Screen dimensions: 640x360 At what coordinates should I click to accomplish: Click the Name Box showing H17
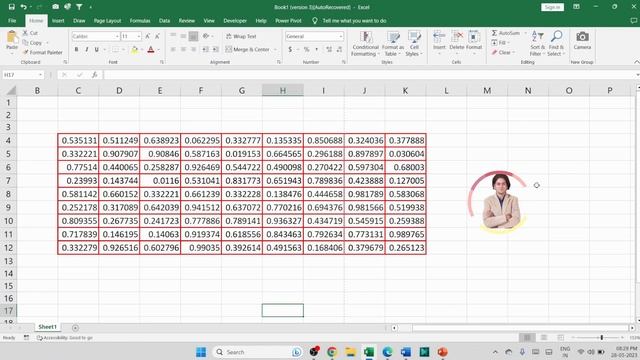click(x=22, y=75)
